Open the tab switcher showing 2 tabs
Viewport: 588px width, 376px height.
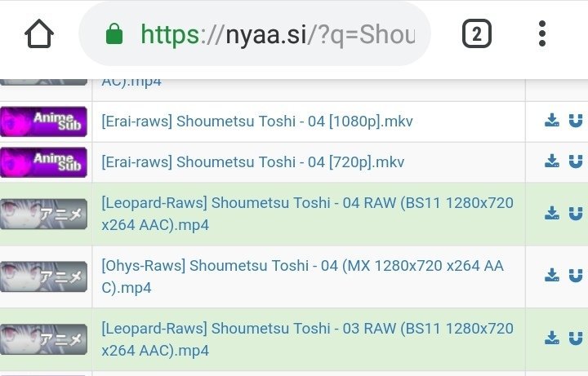point(477,33)
